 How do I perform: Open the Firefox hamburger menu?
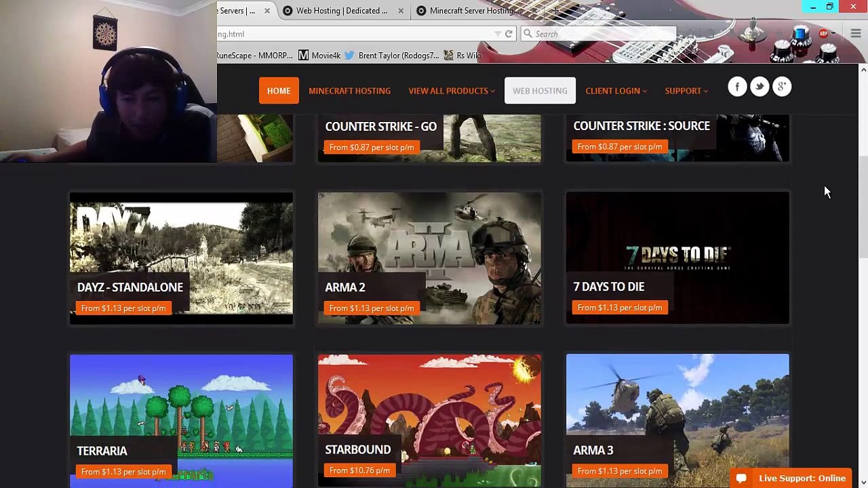(x=856, y=34)
